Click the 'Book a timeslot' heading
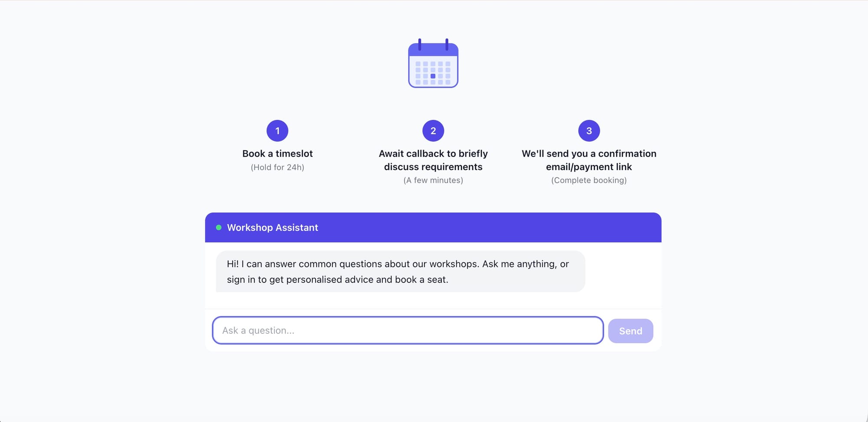Screen dimensions: 868x422 click(277, 154)
